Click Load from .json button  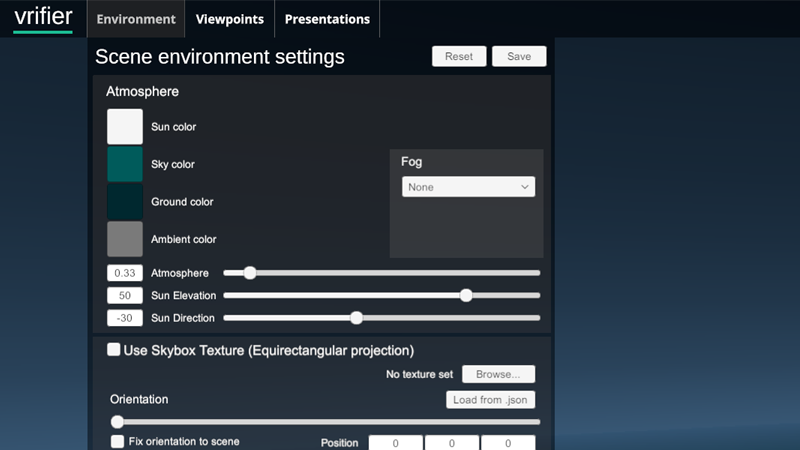(x=490, y=400)
